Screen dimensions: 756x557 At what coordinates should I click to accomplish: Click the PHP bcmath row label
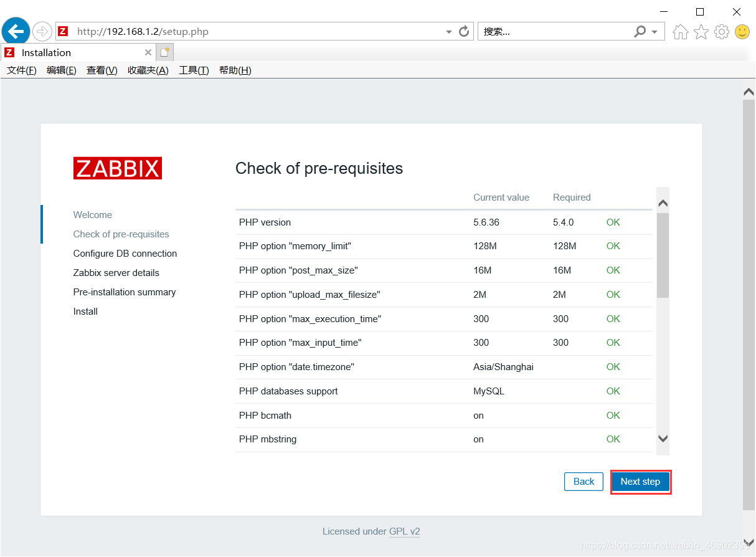tap(265, 416)
